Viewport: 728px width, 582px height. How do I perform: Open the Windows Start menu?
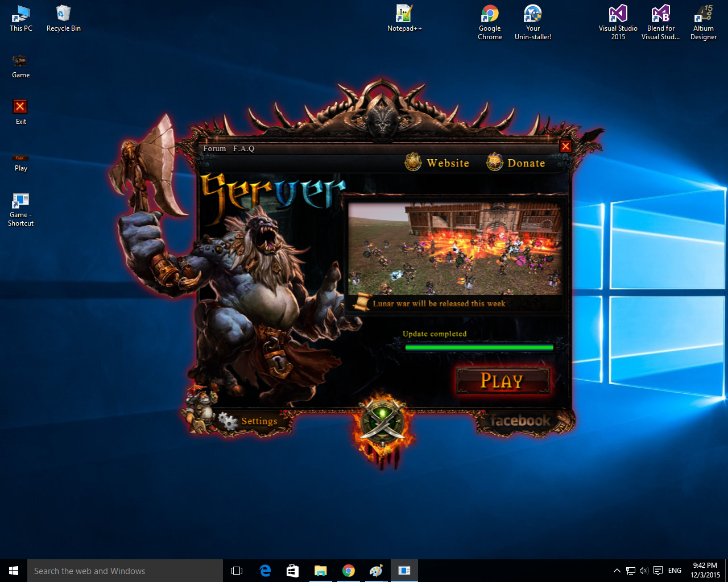point(14,571)
